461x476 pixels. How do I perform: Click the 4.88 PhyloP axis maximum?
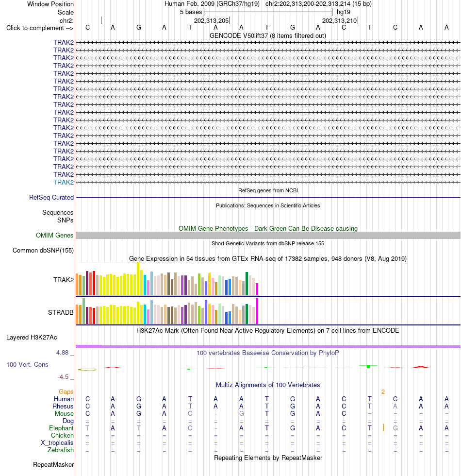point(62,353)
